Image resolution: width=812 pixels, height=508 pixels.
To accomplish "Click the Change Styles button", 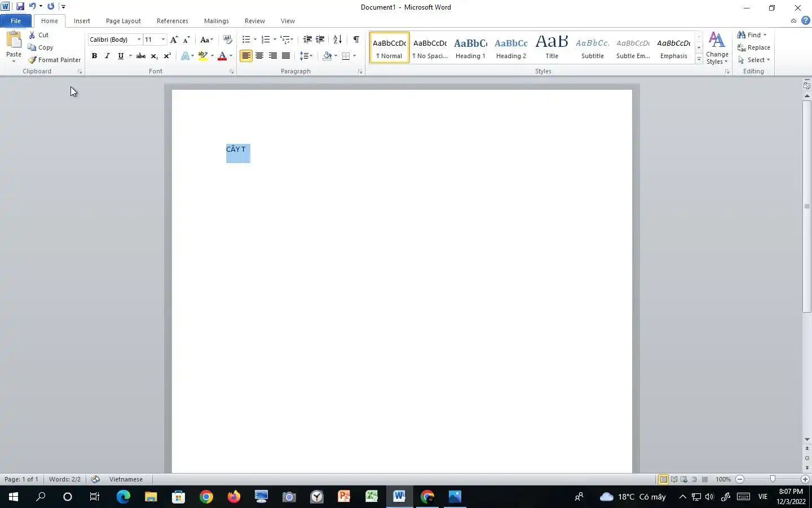I will click(x=717, y=49).
